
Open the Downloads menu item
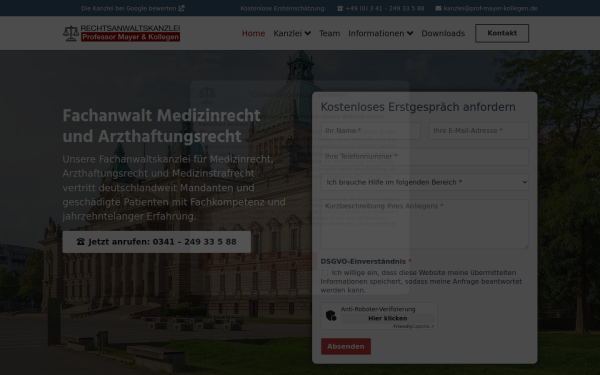point(443,33)
